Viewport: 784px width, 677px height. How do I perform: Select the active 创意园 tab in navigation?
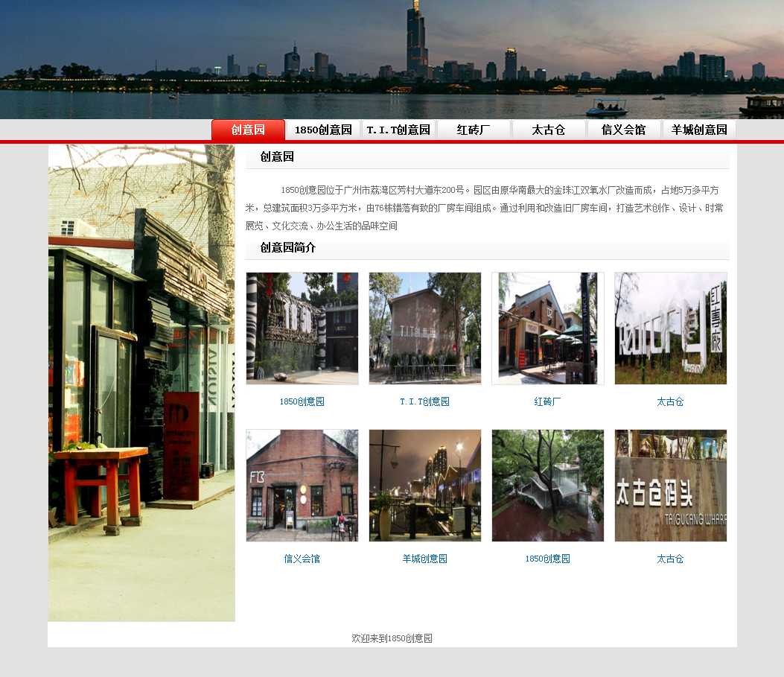pyautogui.click(x=248, y=130)
